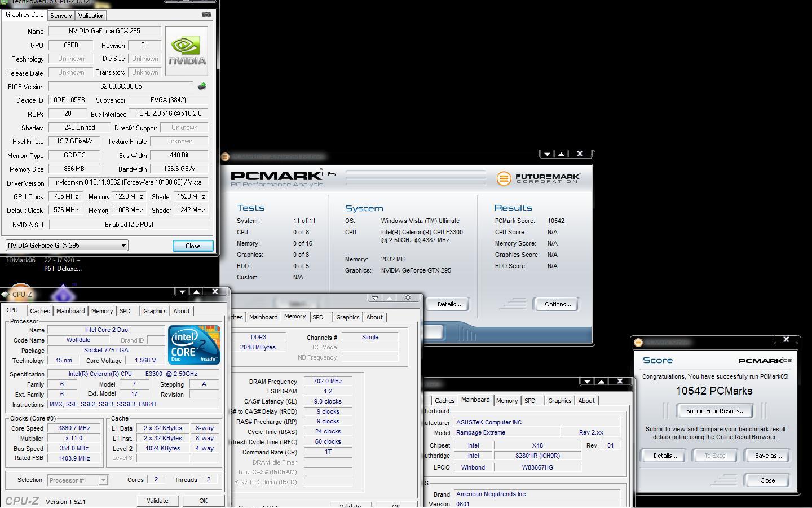This screenshot has height=508, width=812.
Task: Click the roll-up arrow on PCMark05 title bar
Action: pyautogui.click(x=561, y=154)
